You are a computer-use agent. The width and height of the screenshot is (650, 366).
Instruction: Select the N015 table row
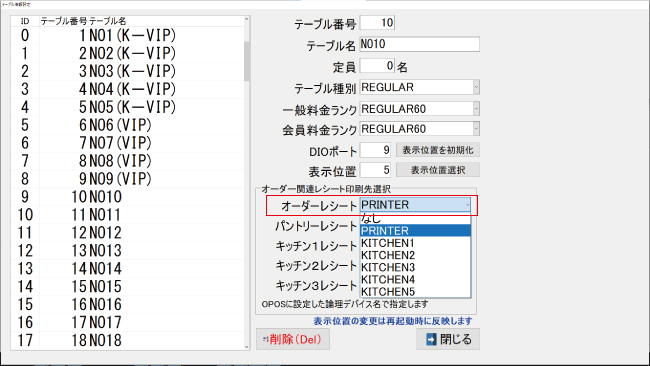(128, 286)
